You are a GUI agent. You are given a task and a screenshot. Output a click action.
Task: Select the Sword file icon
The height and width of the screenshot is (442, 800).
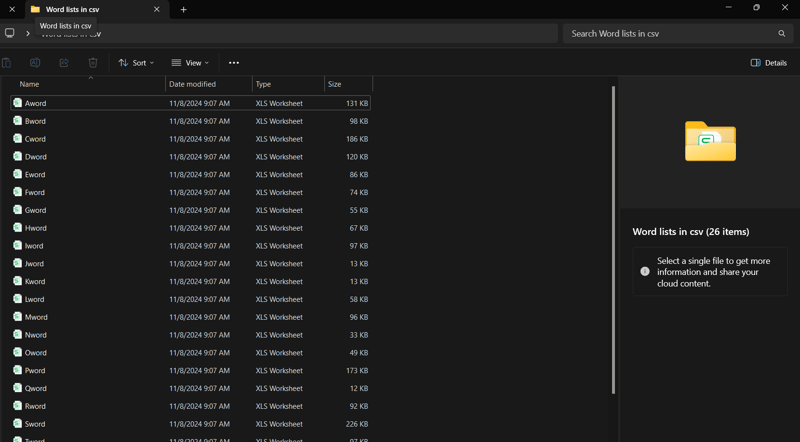point(17,424)
